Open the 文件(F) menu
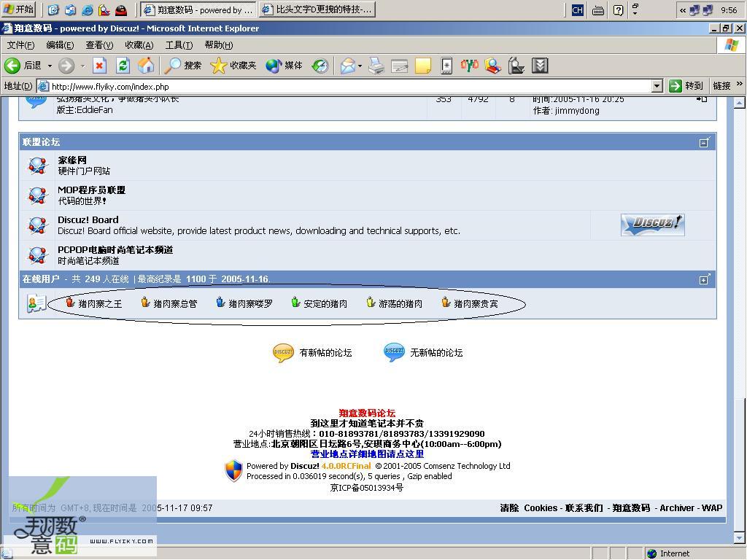This screenshot has width=747, height=560. click(x=21, y=45)
